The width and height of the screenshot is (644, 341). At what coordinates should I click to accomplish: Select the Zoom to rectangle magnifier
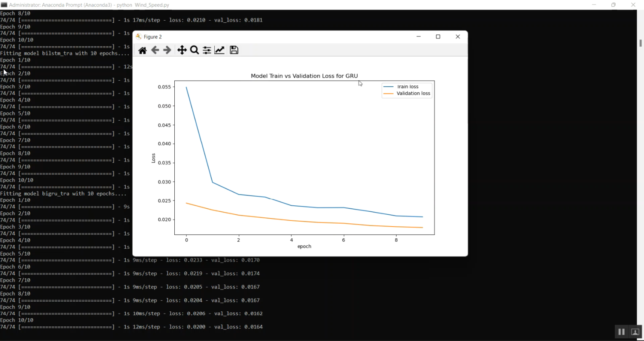[x=194, y=50]
